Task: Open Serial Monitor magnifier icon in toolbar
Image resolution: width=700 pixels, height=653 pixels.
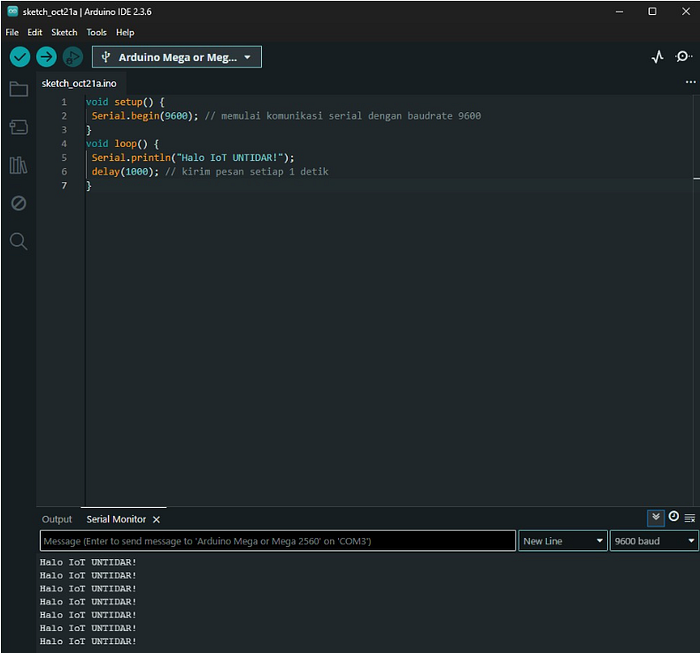Action: coord(683,57)
